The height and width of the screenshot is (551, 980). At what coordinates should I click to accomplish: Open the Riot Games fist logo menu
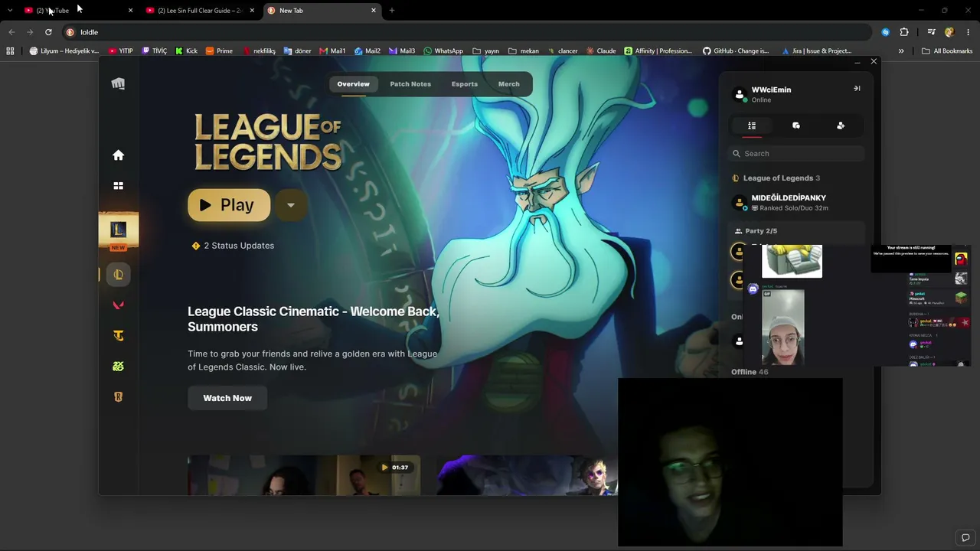(118, 84)
